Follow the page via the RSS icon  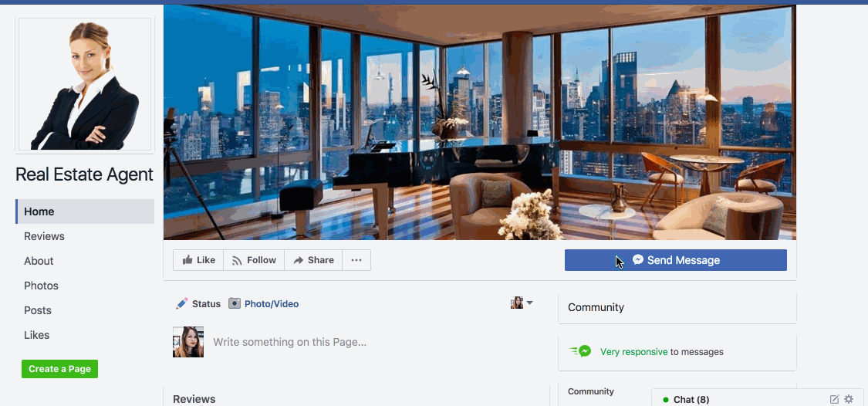(237, 260)
